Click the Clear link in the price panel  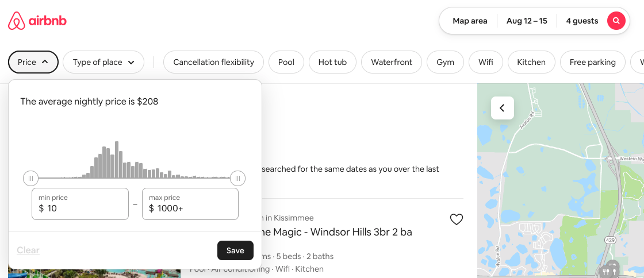click(28, 250)
